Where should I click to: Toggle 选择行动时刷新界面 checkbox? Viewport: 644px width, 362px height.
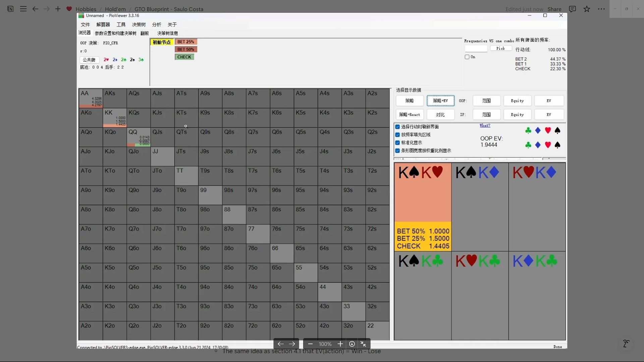pyautogui.click(x=397, y=127)
